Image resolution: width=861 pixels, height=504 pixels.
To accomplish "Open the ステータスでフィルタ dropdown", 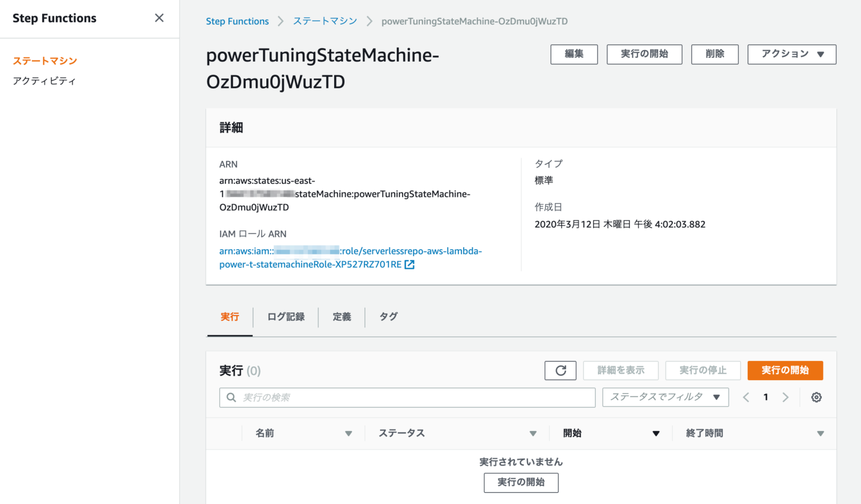I will tap(665, 397).
